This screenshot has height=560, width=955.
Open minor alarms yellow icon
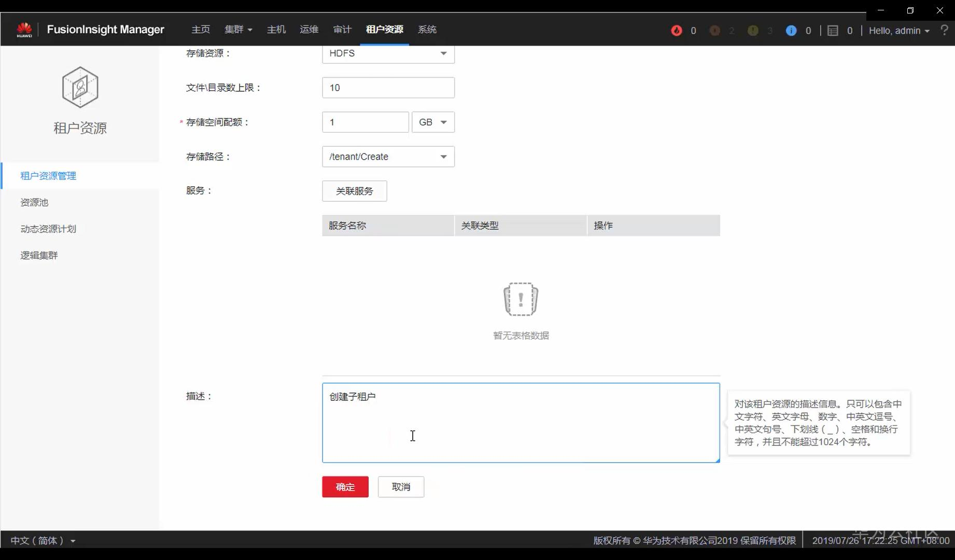tap(753, 31)
